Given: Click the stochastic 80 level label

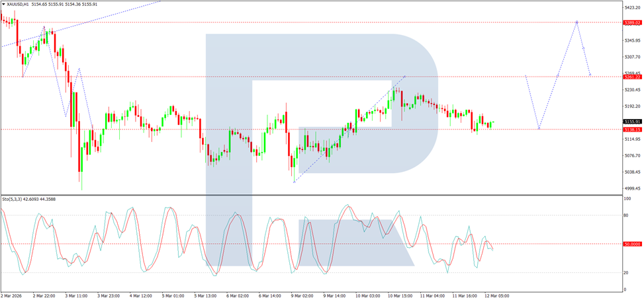Looking at the screenshot, I should point(626,215).
